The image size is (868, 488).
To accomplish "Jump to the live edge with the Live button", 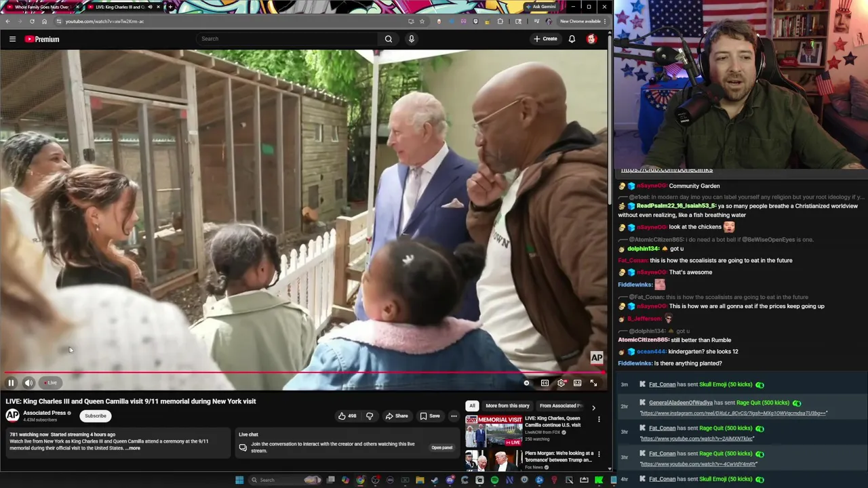I will coord(50,383).
